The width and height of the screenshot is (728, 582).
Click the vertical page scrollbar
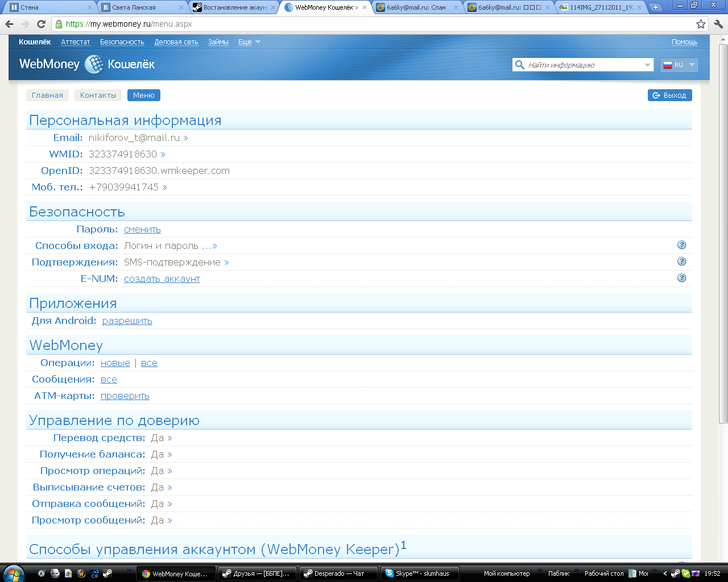(723, 233)
